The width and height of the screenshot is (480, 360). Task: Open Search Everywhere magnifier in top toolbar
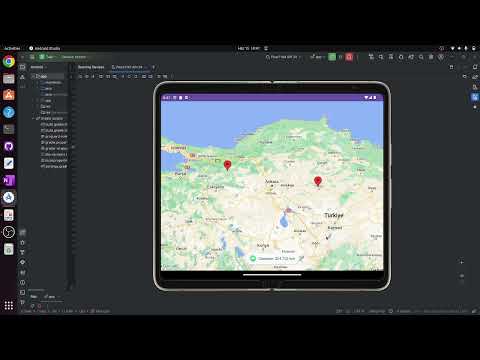[x=421, y=57]
